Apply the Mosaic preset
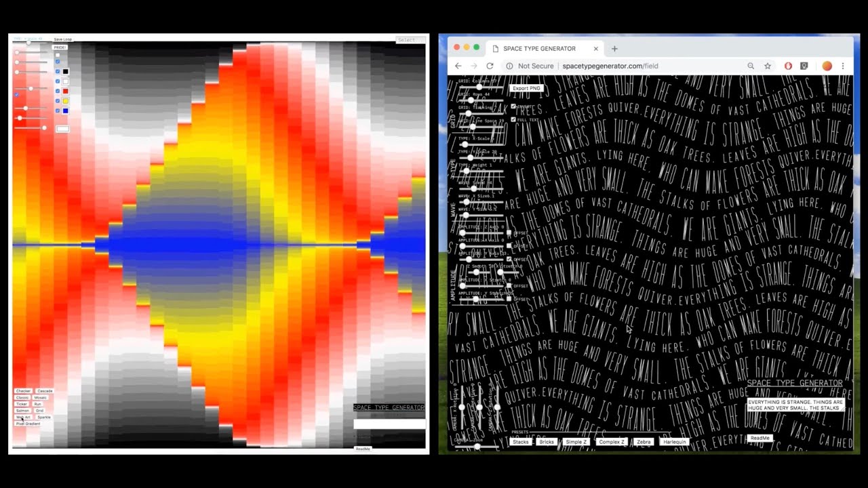This screenshot has height=488, width=868. (41, 397)
